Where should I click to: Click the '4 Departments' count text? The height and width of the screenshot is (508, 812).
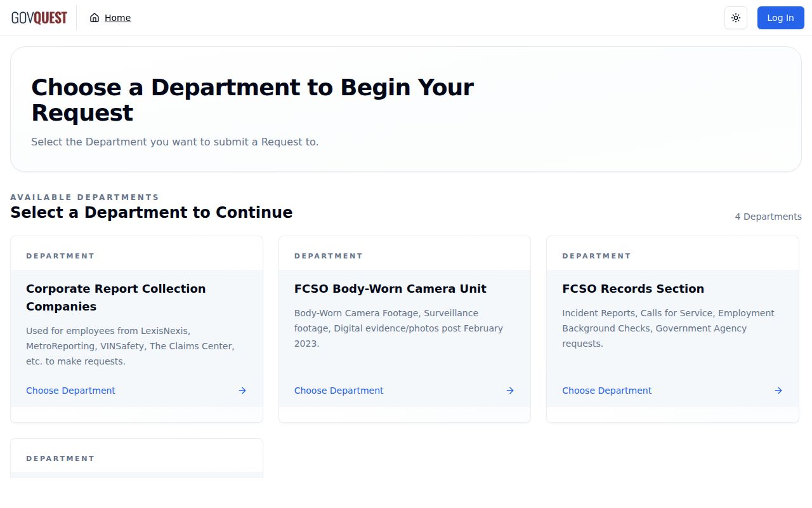(768, 217)
